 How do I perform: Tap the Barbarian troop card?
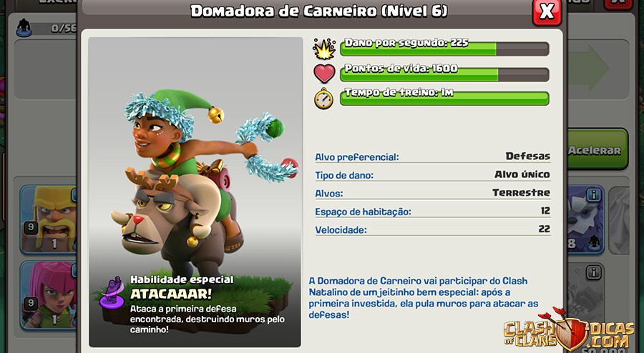(49, 220)
